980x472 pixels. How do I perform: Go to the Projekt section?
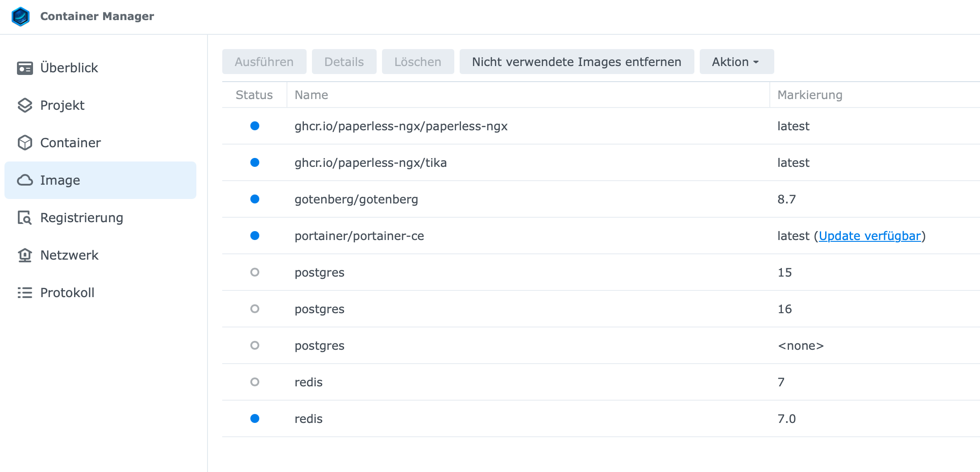coord(100,105)
